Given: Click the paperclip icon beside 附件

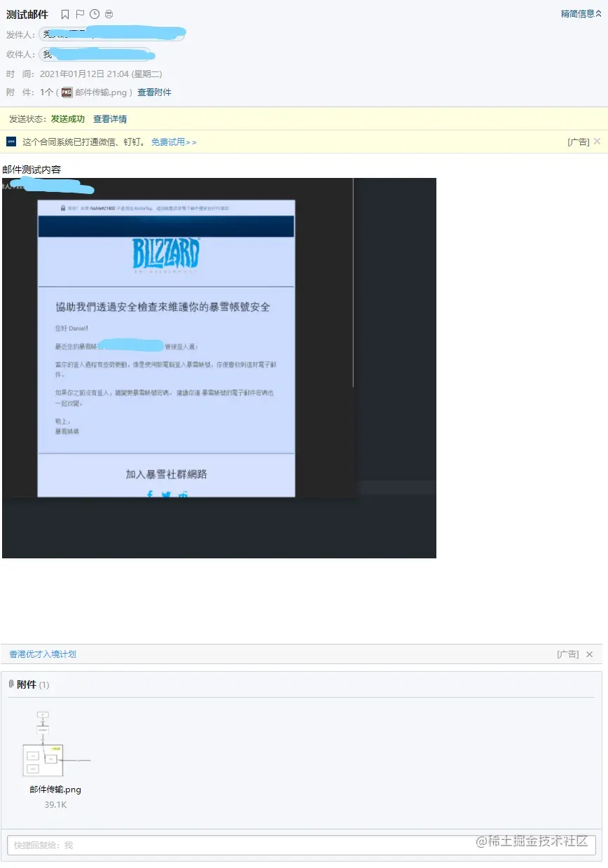Looking at the screenshot, I should tap(11, 684).
